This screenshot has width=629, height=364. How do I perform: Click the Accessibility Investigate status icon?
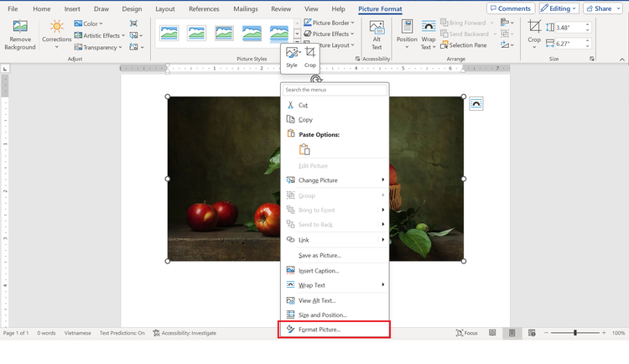click(x=157, y=333)
